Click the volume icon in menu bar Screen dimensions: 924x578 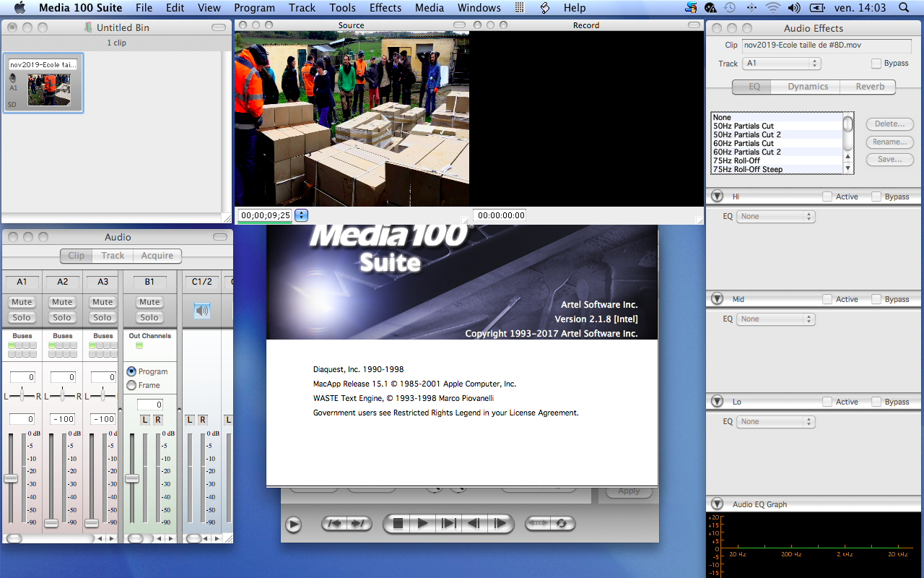[794, 8]
